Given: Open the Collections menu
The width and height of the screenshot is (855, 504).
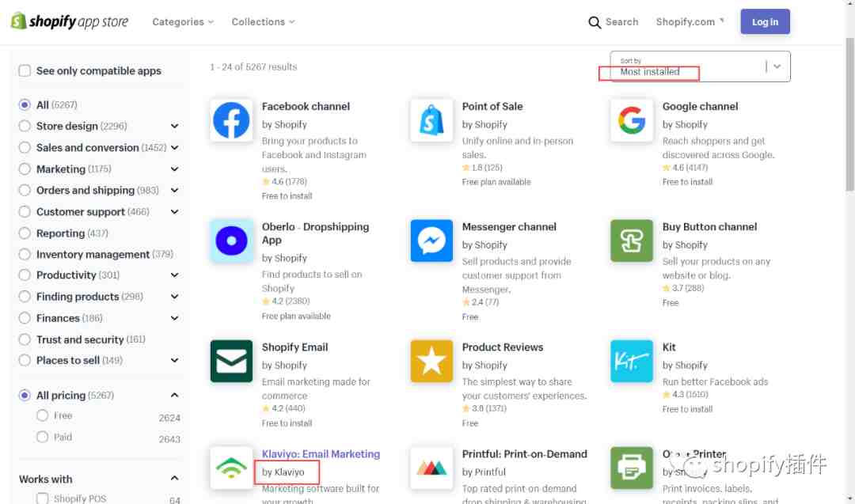Looking at the screenshot, I should (x=263, y=22).
